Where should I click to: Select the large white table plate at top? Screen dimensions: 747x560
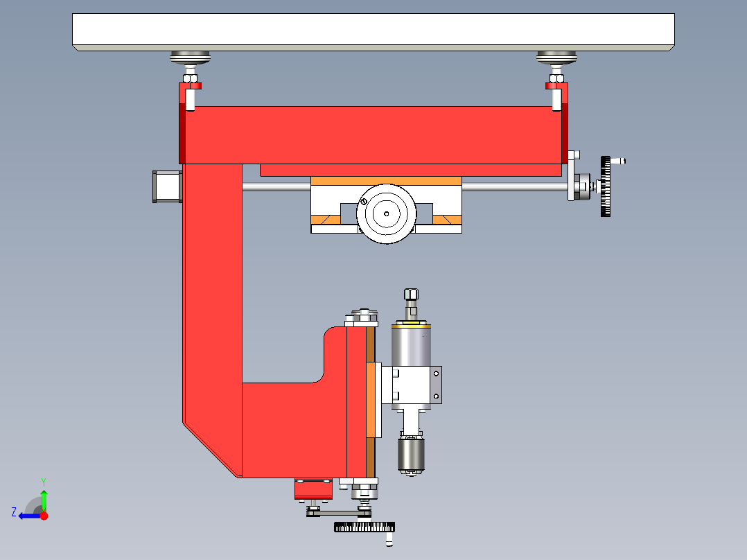click(373, 32)
